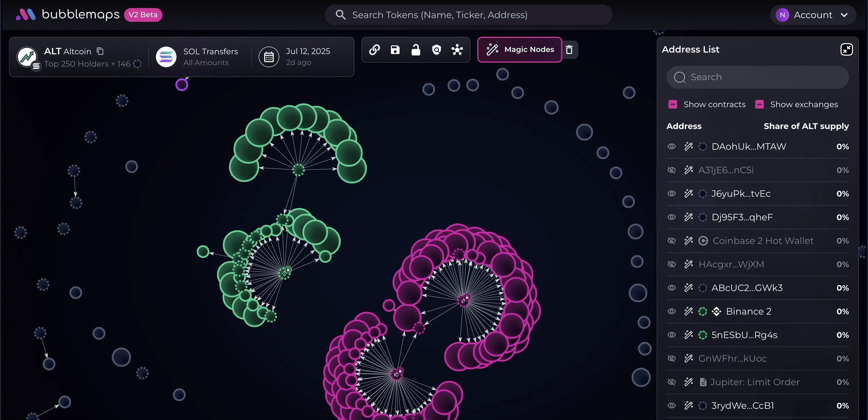
Task: Open the Account dropdown menu
Action: [x=813, y=15]
